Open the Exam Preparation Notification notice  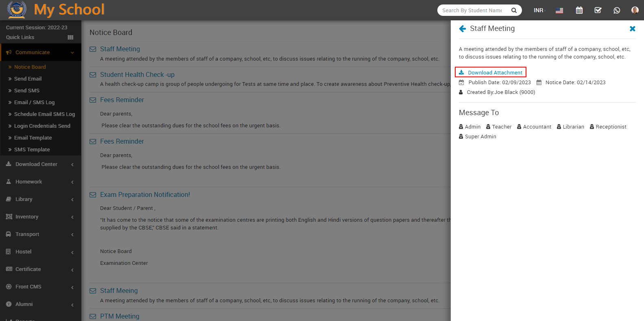(x=145, y=194)
